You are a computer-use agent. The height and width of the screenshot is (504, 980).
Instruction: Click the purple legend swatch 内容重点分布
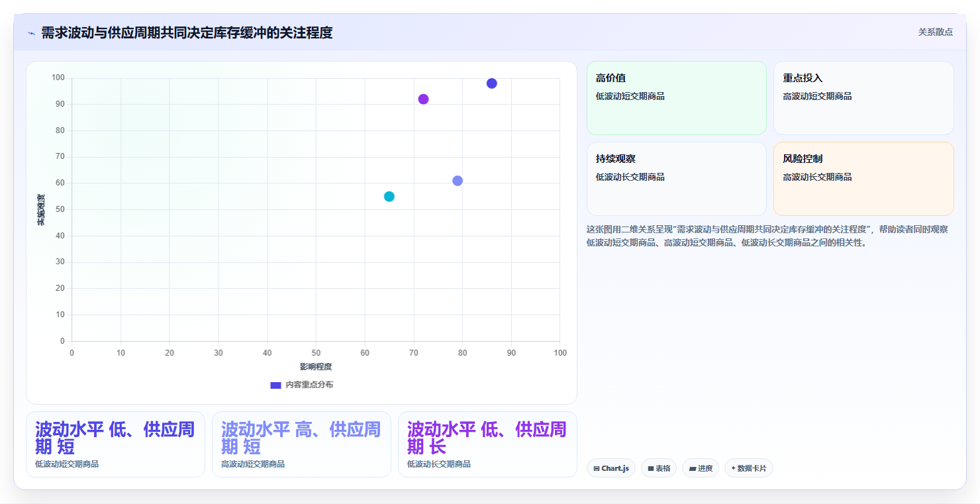tap(275, 385)
